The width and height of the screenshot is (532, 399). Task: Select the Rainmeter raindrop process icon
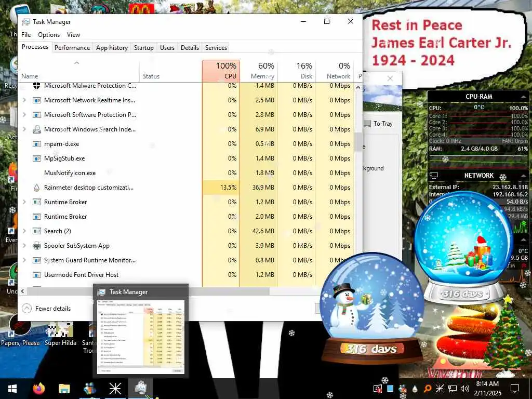click(37, 188)
